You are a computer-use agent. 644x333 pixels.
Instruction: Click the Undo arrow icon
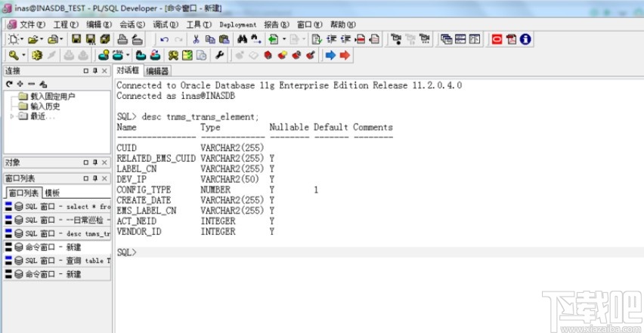pyautogui.click(x=165, y=39)
